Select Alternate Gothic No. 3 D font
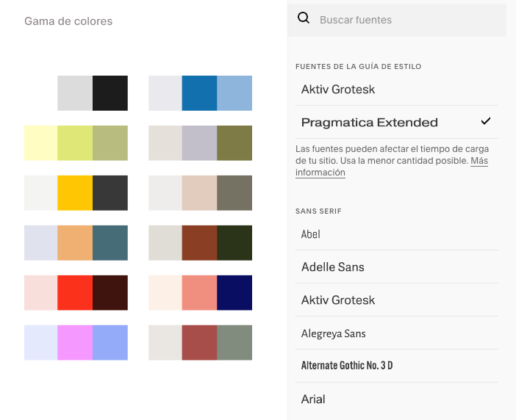Viewport: 516px width, 420px height. tap(397, 366)
